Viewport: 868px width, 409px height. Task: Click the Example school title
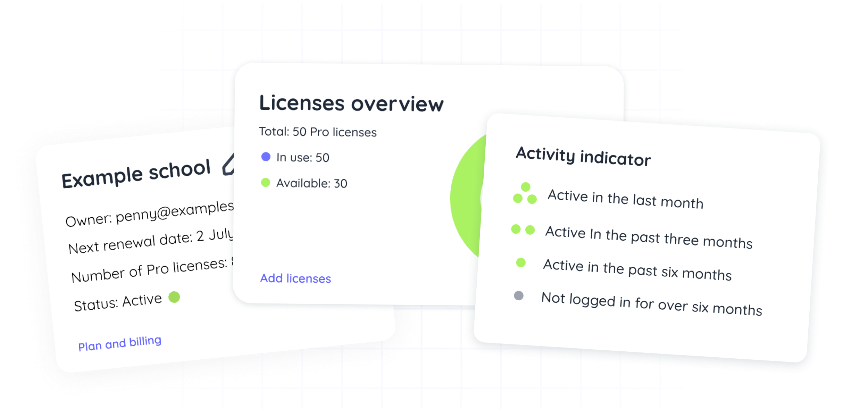coord(136,174)
